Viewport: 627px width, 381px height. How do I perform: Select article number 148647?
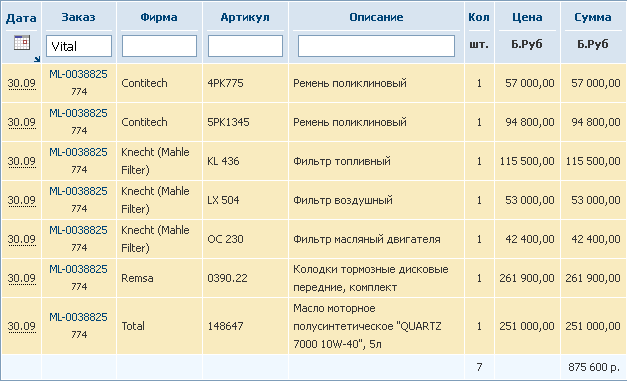225,326
